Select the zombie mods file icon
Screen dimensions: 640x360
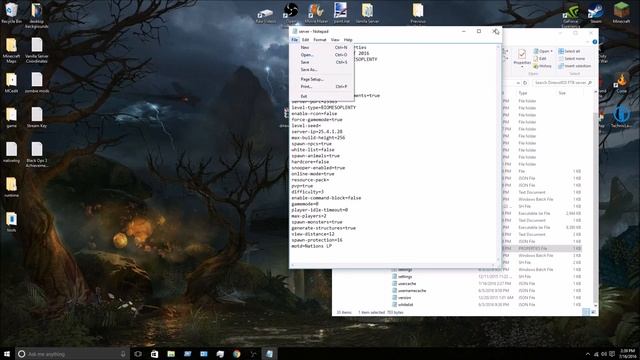point(37,82)
